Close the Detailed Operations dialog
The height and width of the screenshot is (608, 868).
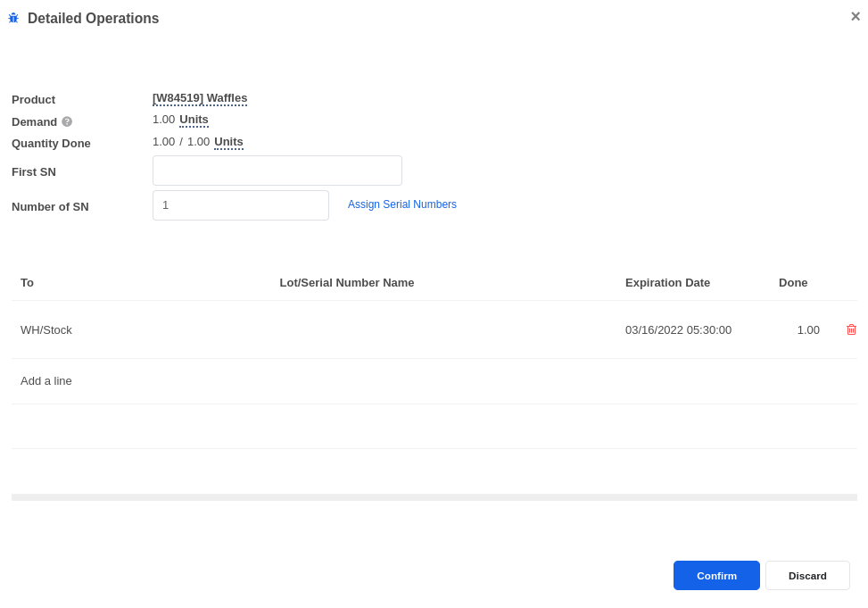(x=856, y=17)
